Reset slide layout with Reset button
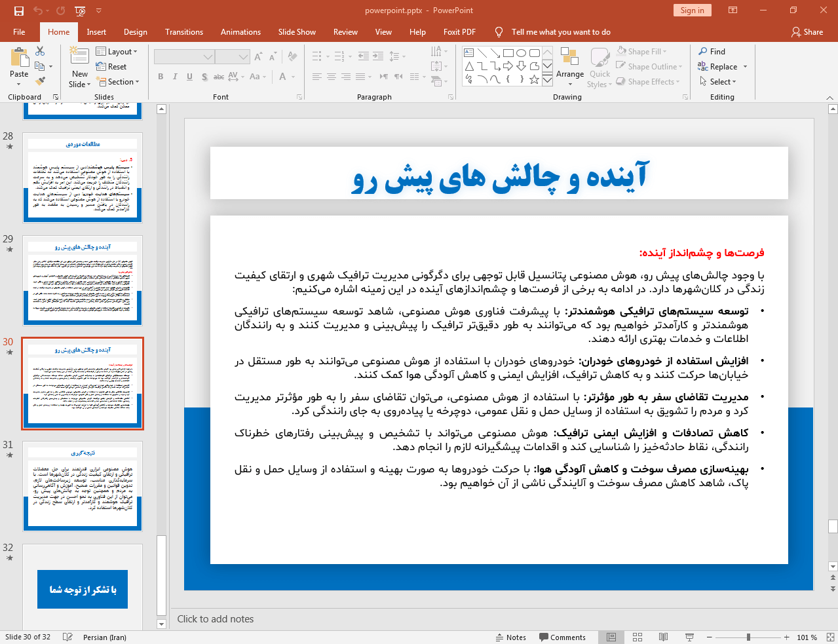838x644 pixels. (x=111, y=66)
